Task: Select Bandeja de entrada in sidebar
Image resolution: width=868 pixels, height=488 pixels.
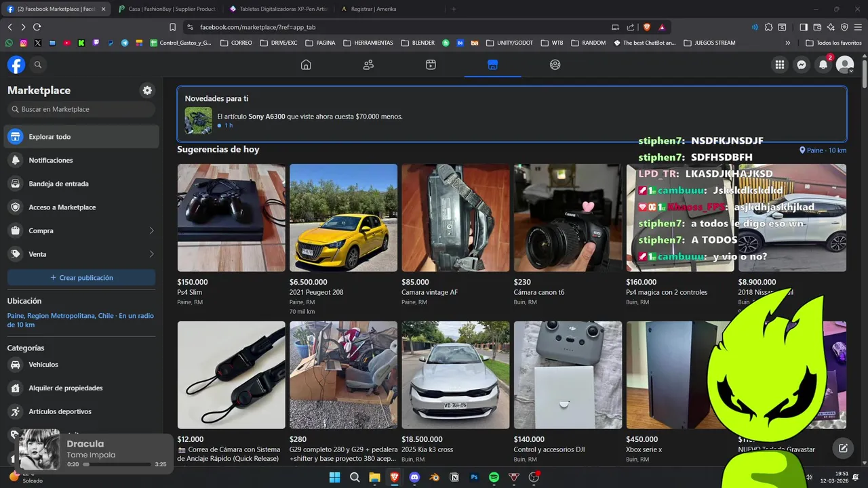Action: point(58,184)
